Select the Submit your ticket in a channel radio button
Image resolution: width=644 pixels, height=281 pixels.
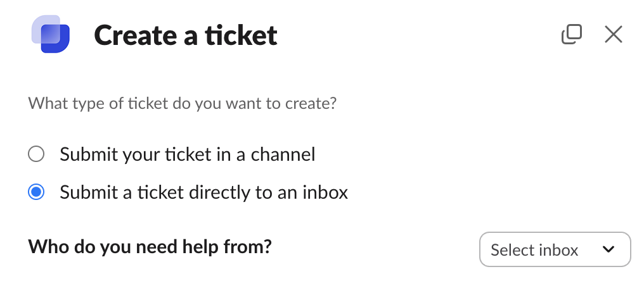(x=36, y=154)
